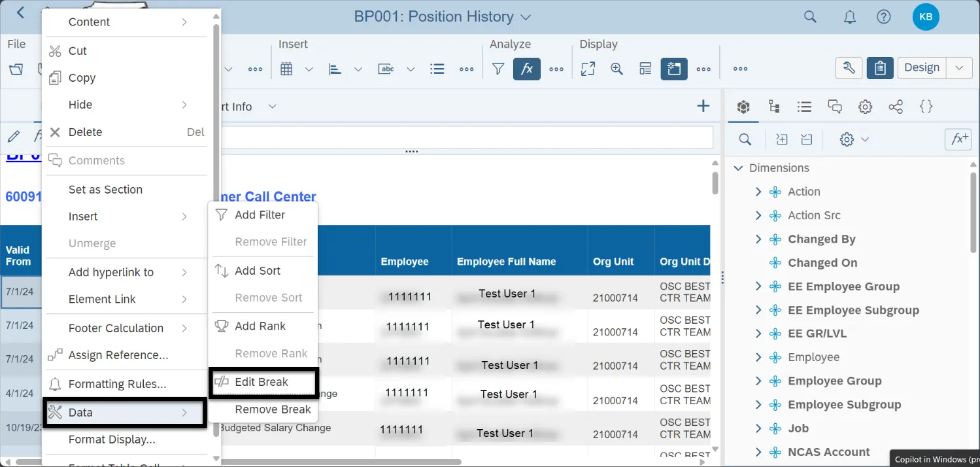This screenshot has height=467, width=980.
Task: Toggle the fx formula bar button
Action: click(x=526, y=69)
